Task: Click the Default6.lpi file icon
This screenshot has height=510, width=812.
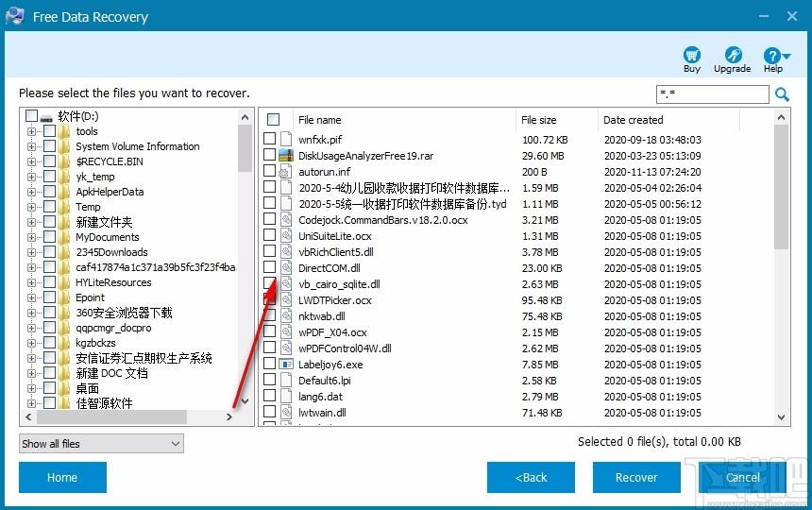Action: tap(286, 380)
